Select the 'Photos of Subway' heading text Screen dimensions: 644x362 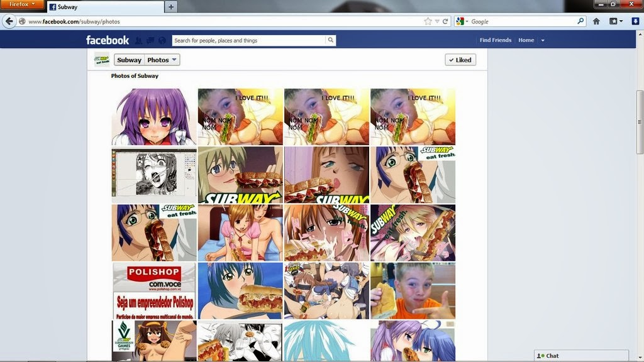click(135, 76)
